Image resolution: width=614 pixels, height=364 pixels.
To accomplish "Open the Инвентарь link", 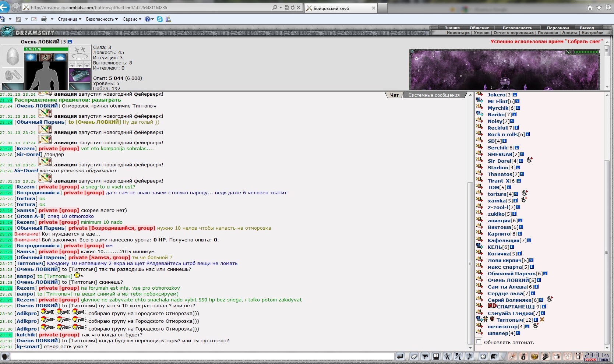I will pos(458,33).
